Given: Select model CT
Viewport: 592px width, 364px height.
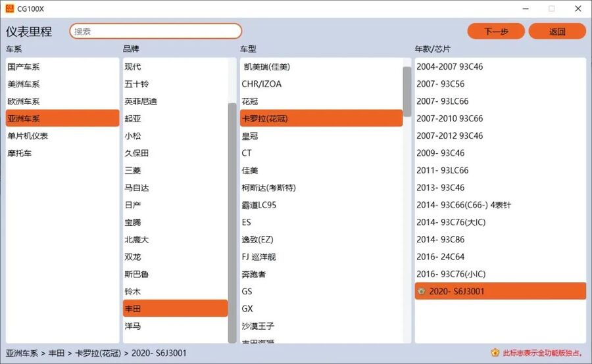Looking at the screenshot, I should coord(321,153).
